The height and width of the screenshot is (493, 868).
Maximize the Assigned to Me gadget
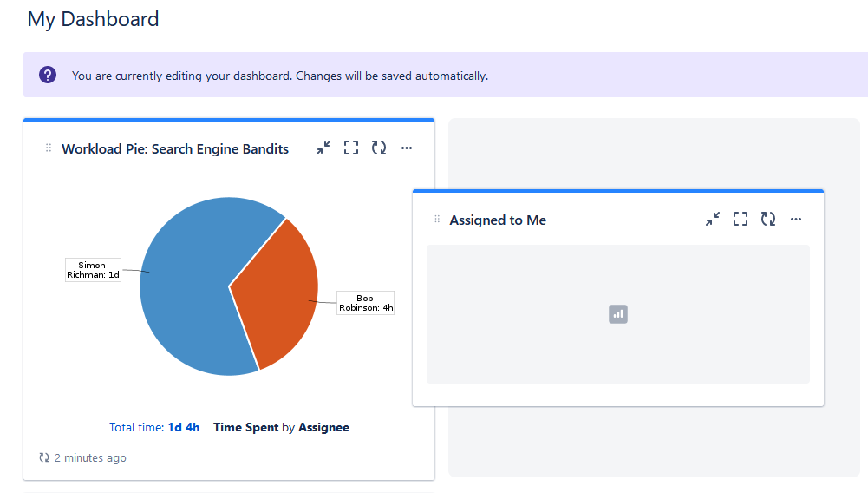pyautogui.click(x=741, y=219)
